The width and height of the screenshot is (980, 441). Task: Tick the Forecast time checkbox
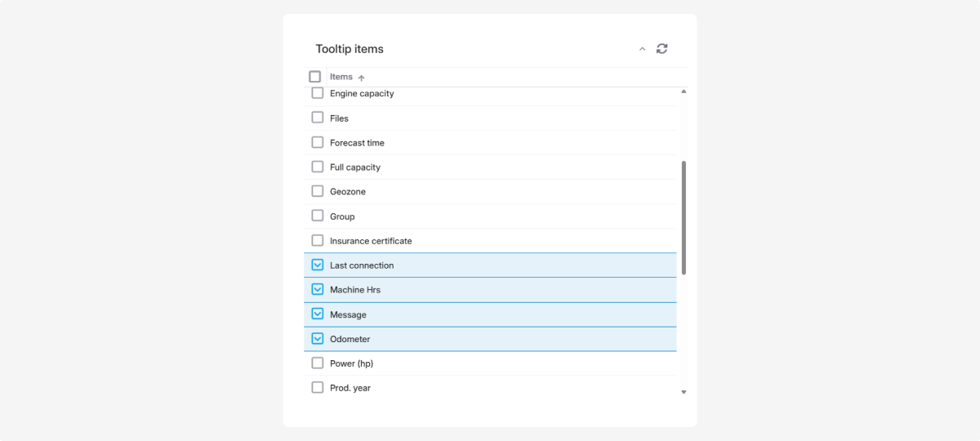pyautogui.click(x=318, y=142)
